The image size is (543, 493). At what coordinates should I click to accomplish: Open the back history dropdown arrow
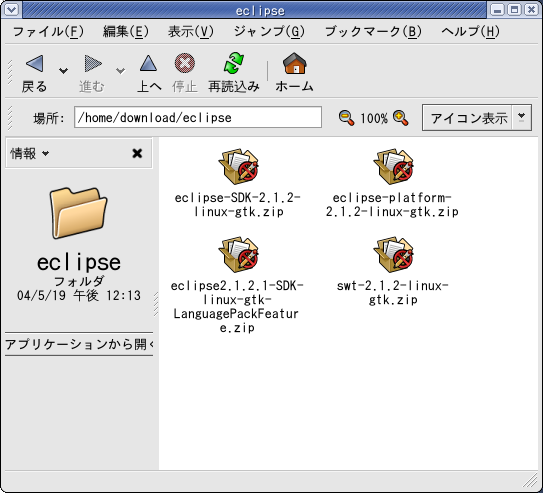pyautogui.click(x=63, y=71)
